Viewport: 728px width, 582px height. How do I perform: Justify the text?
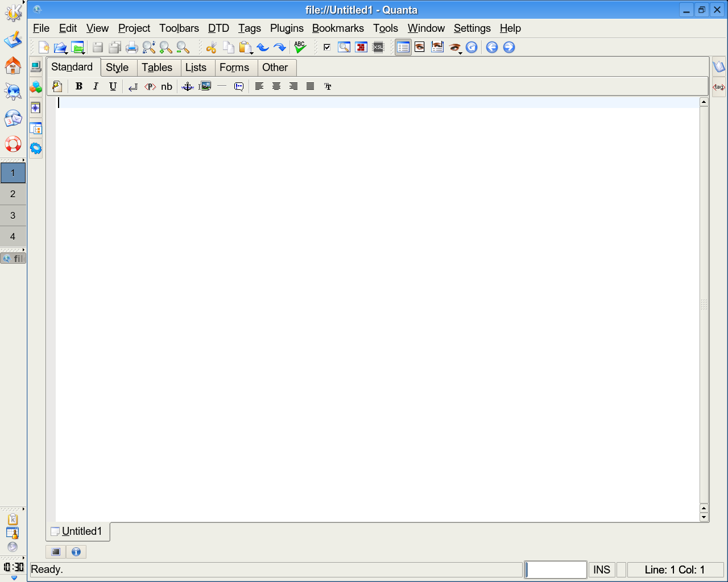(x=311, y=86)
